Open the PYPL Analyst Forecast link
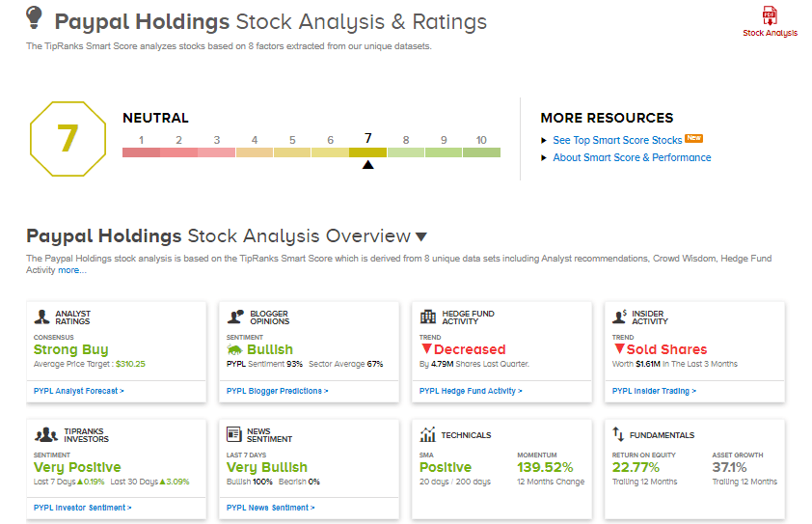 pos(79,391)
